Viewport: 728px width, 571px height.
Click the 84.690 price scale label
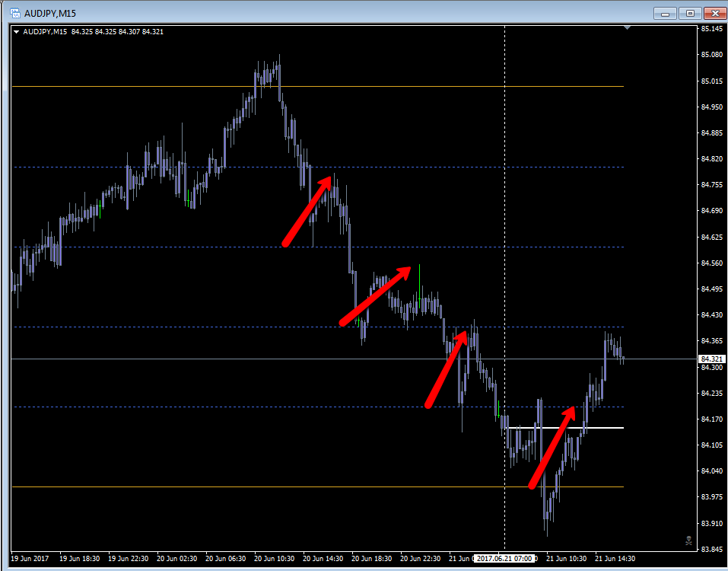coord(712,211)
